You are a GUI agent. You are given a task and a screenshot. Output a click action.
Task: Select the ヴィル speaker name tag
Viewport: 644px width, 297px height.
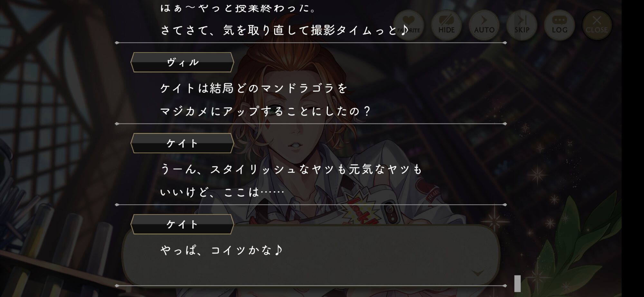[x=182, y=62]
